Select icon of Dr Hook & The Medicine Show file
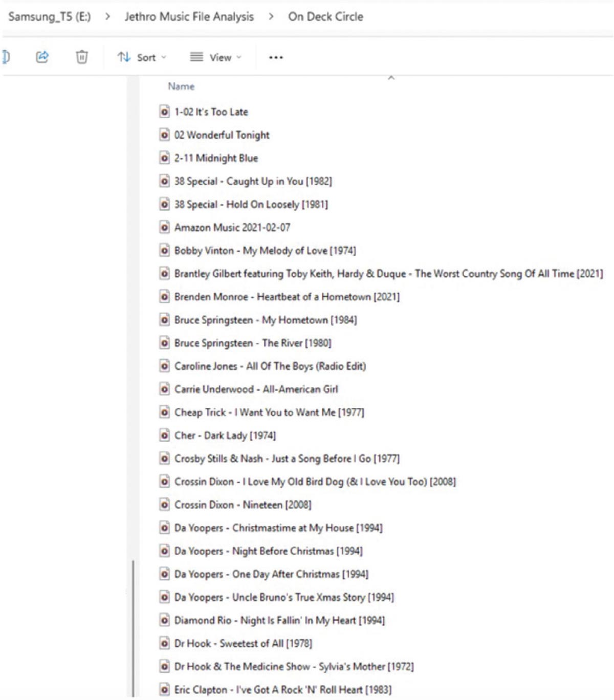Viewport: 614px width, 700px height. pyautogui.click(x=164, y=667)
